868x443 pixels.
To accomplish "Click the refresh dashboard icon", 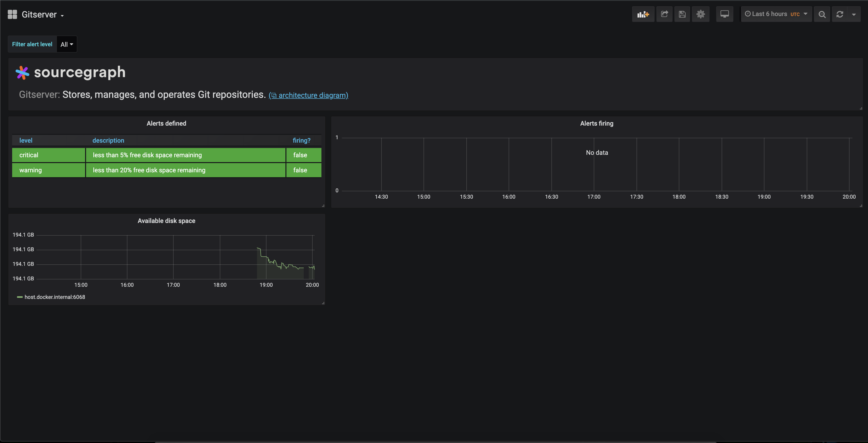I will coord(840,14).
